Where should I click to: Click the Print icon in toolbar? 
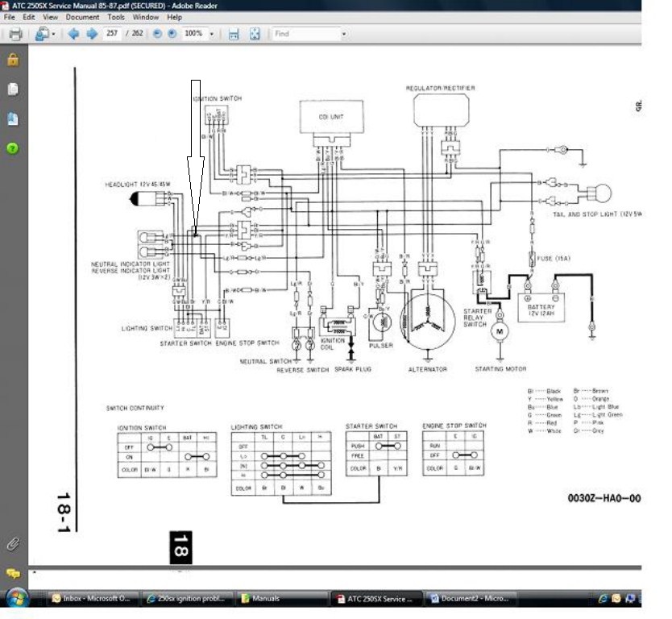(x=15, y=35)
